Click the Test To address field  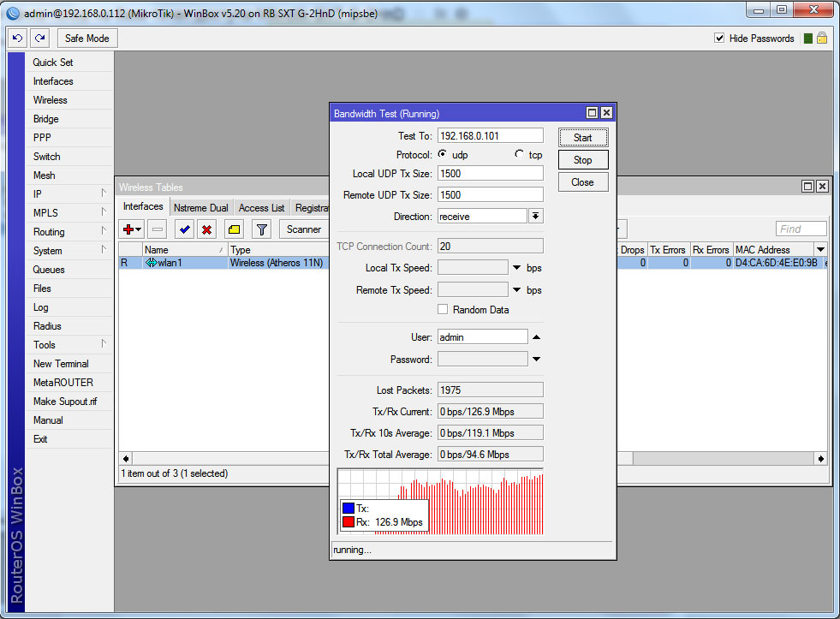pos(490,136)
